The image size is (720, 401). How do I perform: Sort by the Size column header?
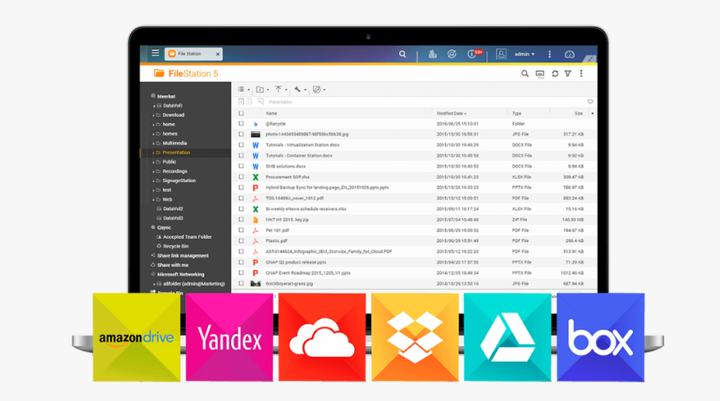[x=579, y=113]
